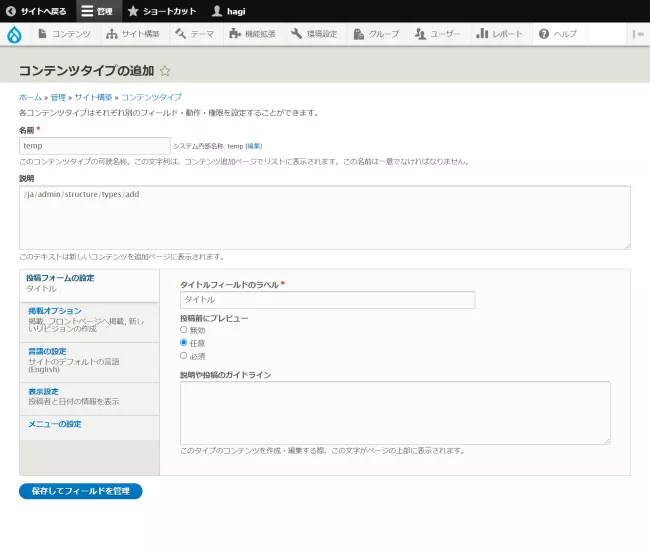Follow the ホーム breadcrumb link

coord(30,97)
